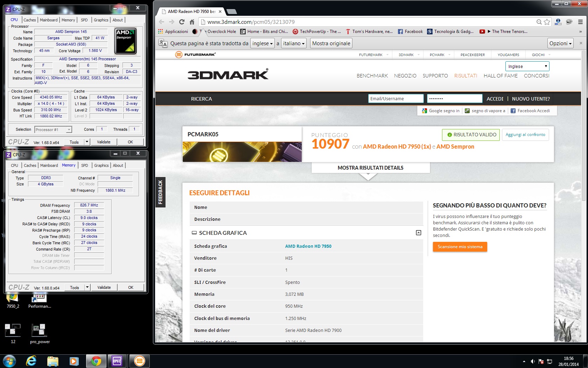This screenshot has height=368, width=588.
Task: Open Graphics tab in top CPU-Z
Action: (x=101, y=20)
